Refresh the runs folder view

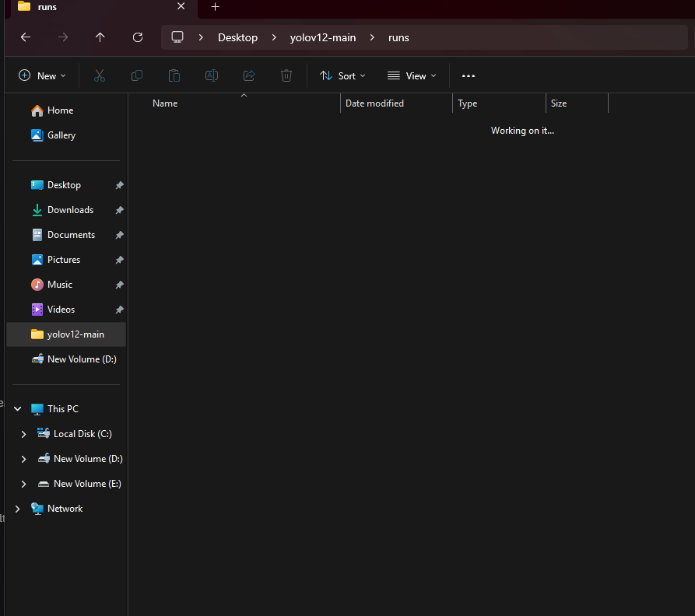(x=138, y=37)
